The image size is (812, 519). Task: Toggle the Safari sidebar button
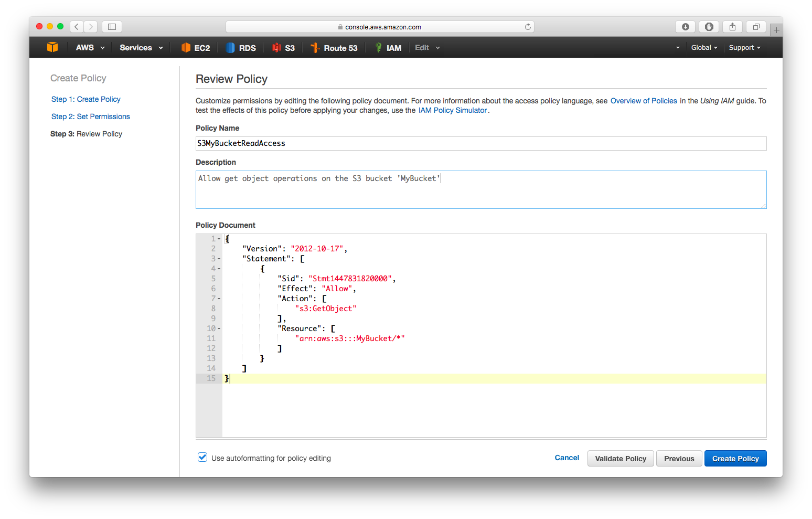tap(112, 27)
